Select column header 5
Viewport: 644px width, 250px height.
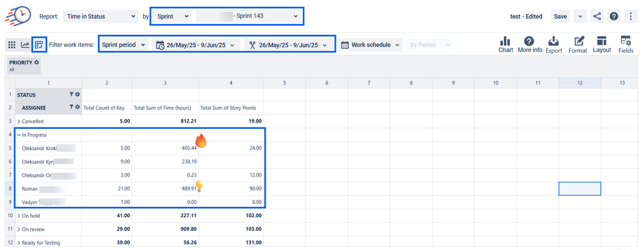click(x=284, y=83)
